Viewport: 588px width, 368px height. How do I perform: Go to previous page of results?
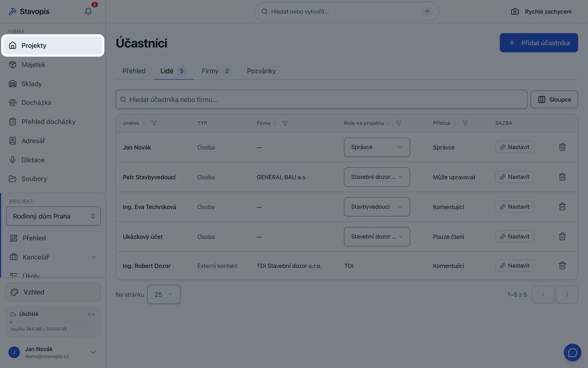(x=543, y=294)
